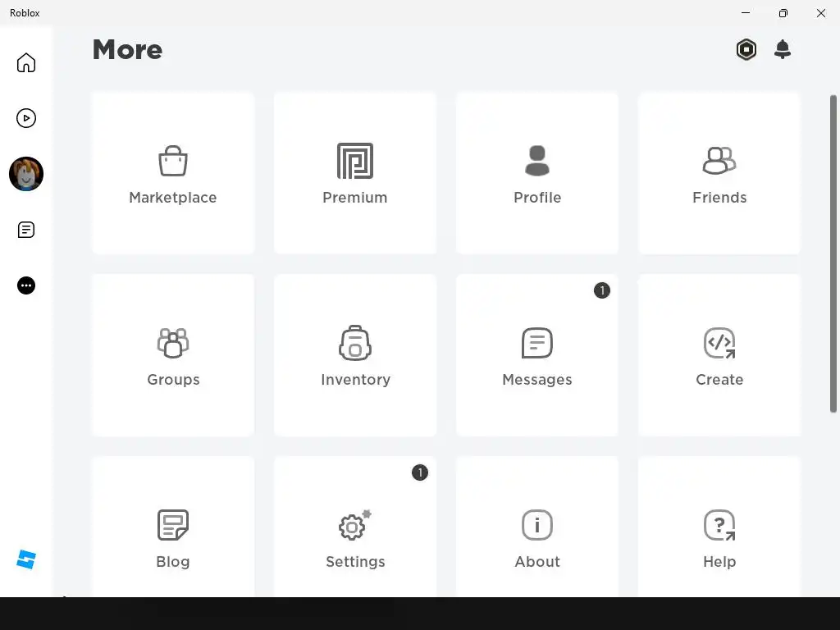The image size is (840, 630).
Task: Click the Settings notification badge
Action: coord(420,472)
